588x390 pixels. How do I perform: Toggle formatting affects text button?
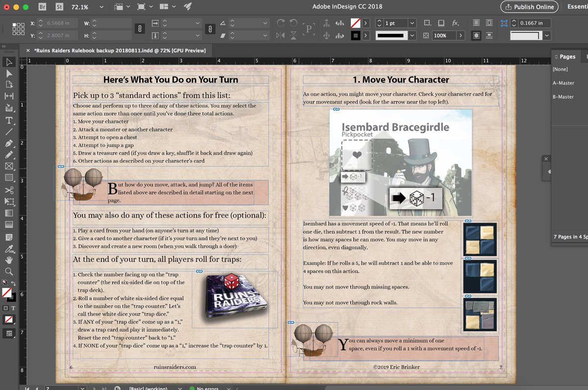pos(13,308)
